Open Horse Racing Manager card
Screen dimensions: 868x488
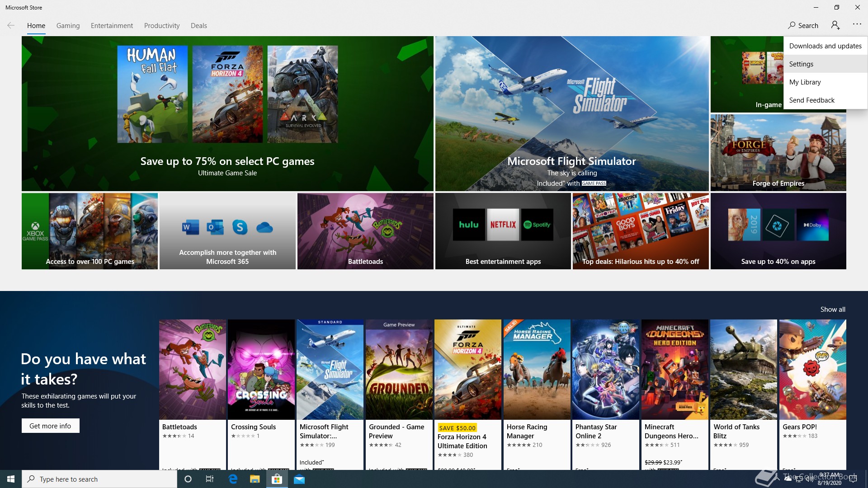[537, 394]
